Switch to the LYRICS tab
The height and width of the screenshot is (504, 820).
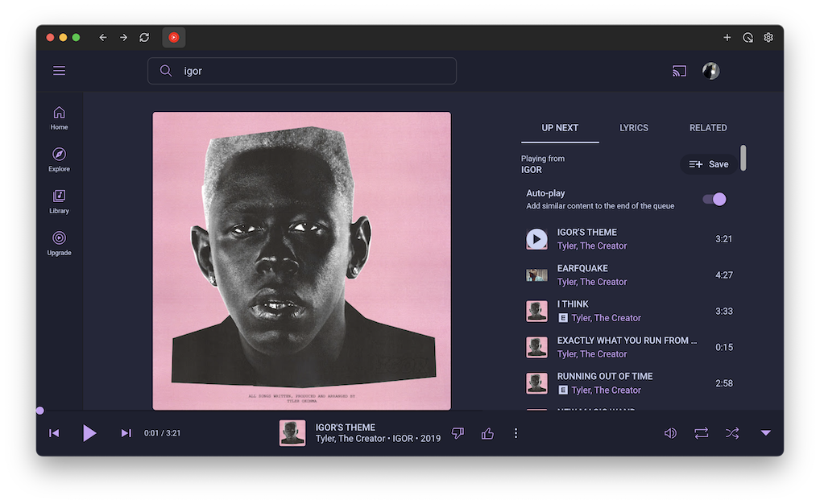(x=634, y=128)
